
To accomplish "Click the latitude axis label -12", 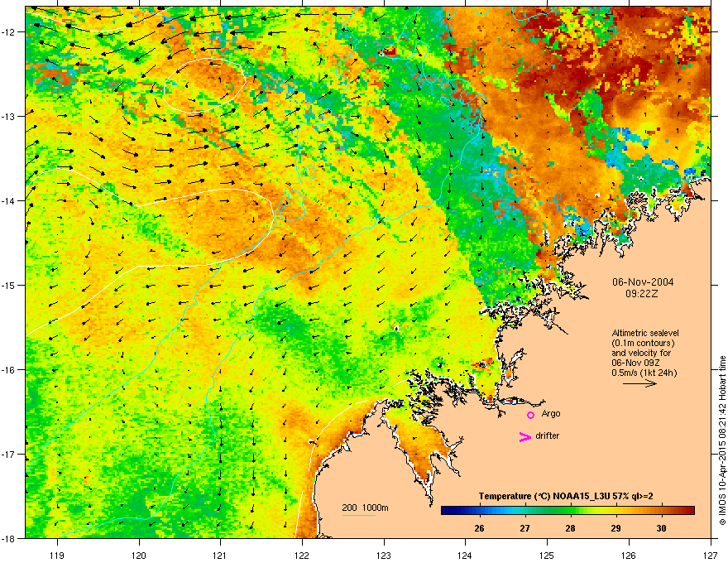I will click(x=9, y=32).
